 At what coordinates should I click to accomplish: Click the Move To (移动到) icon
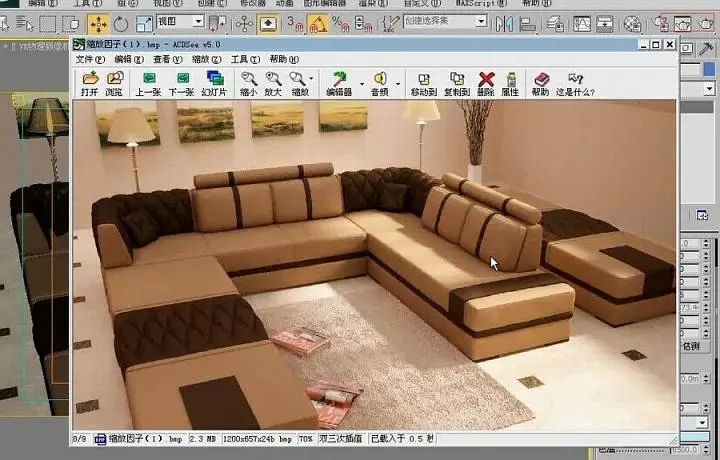pos(423,83)
